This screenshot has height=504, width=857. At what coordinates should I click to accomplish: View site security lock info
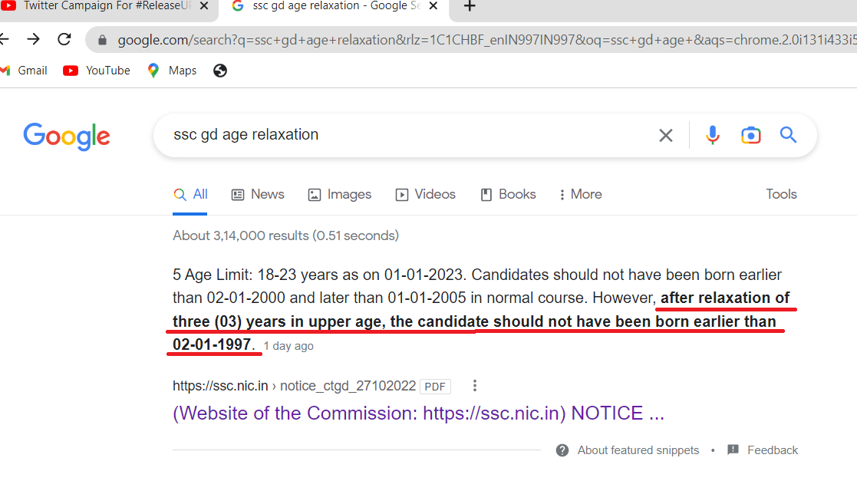pyautogui.click(x=102, y=40)
